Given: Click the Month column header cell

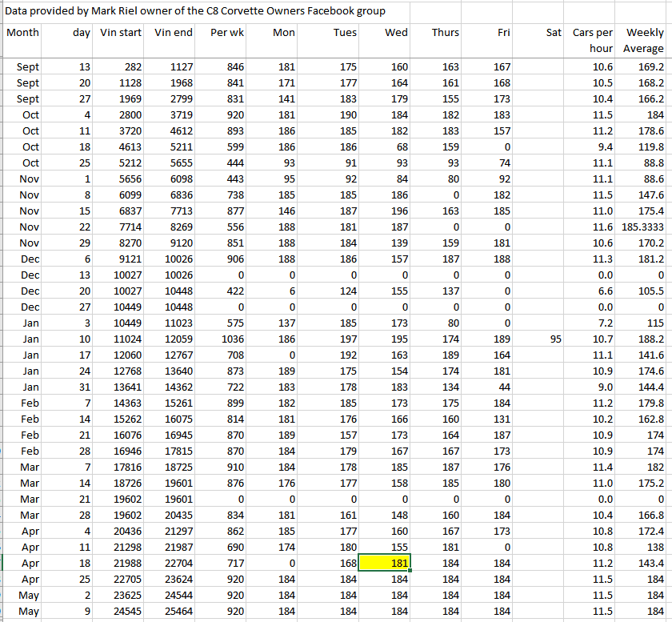Looking at the screenshot, I should (x=22, y=33).
